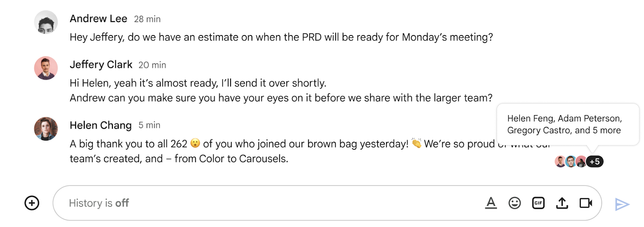
Task: Open the text formatting options icon
Action: coord(491,203)
